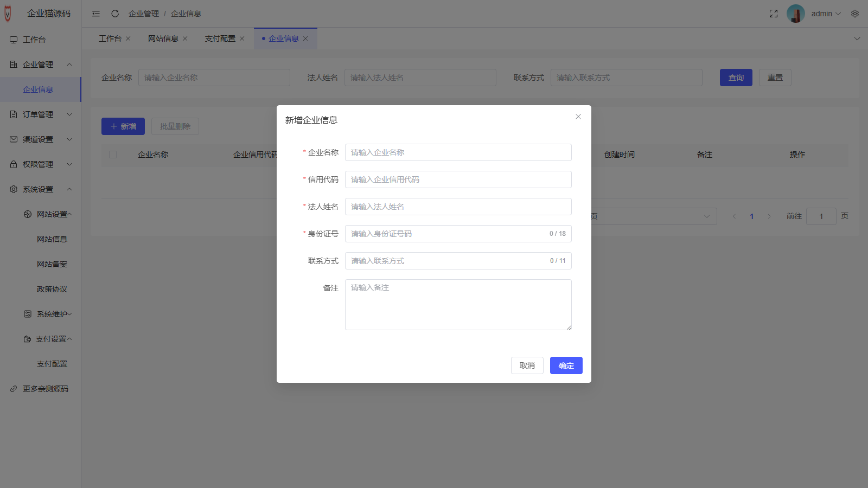
Task: Click the page refresh icon
Action: click(115, 14)
